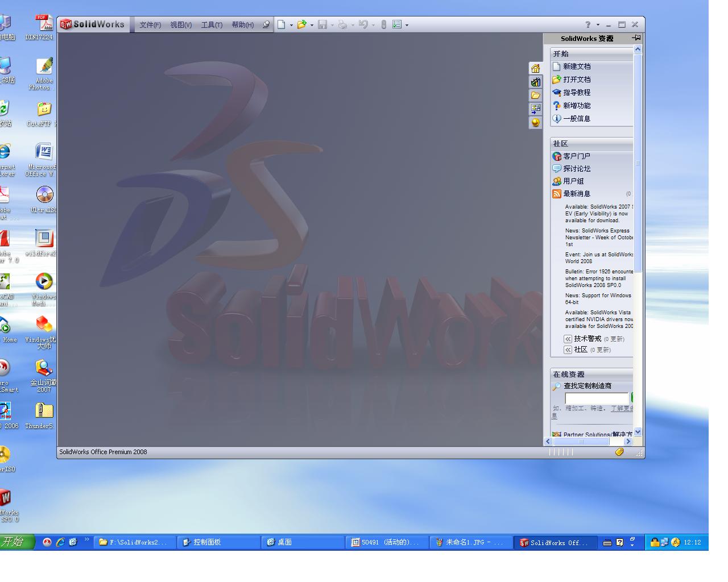
Task: Open dropdown arrow next to New document icon
Action: (x=291, y=25)
